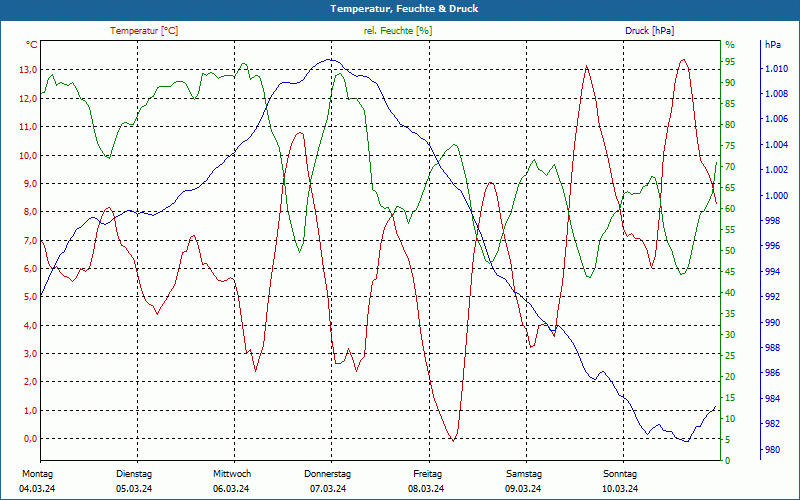Click the '40' humidity axis value
The image size is (800, 500).
pyautogui.click(x=730, y=293)
